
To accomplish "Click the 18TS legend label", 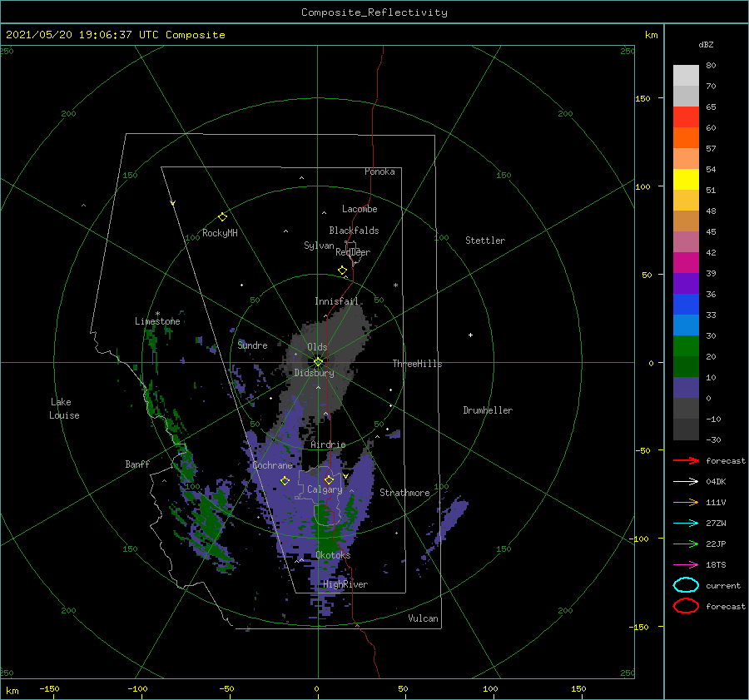I will [716, 565].
